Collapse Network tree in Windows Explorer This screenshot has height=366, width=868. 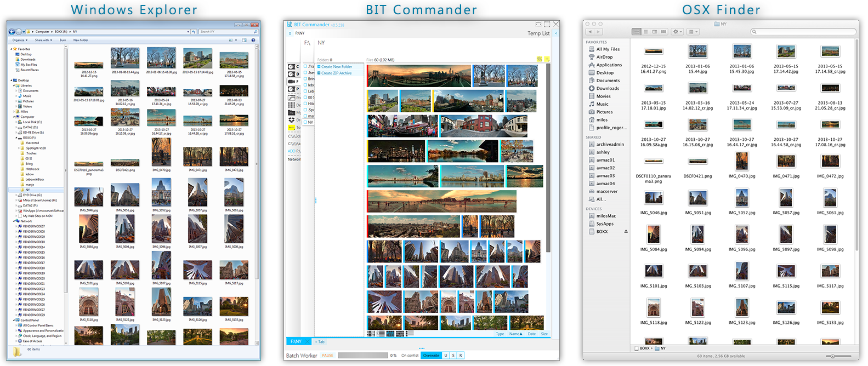[14, 221]
